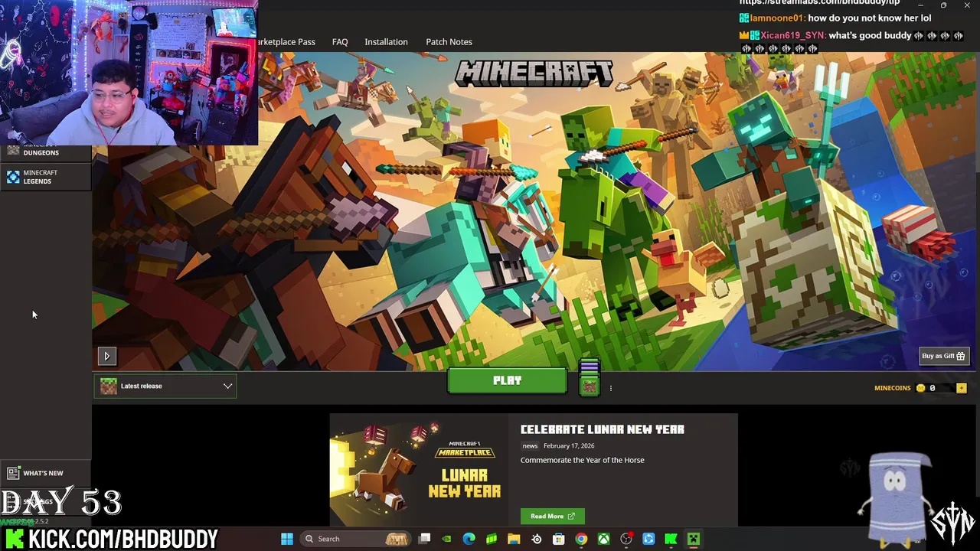Open the blue share app taskbar icon

point(648,539)
